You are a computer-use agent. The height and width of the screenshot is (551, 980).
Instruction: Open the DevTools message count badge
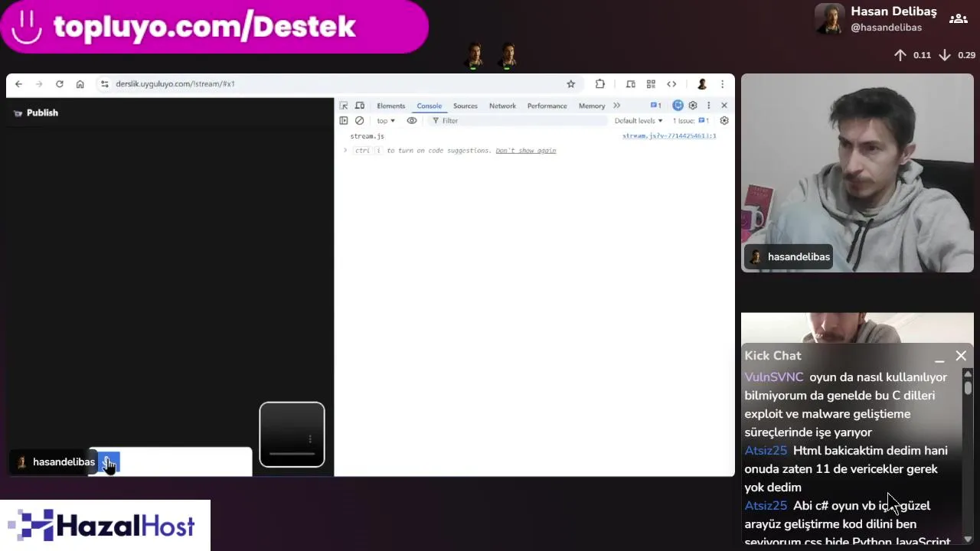[655, 106]
